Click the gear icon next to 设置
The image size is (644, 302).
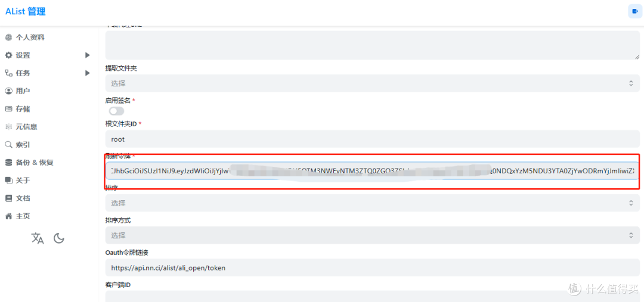[x=8, y=55]
